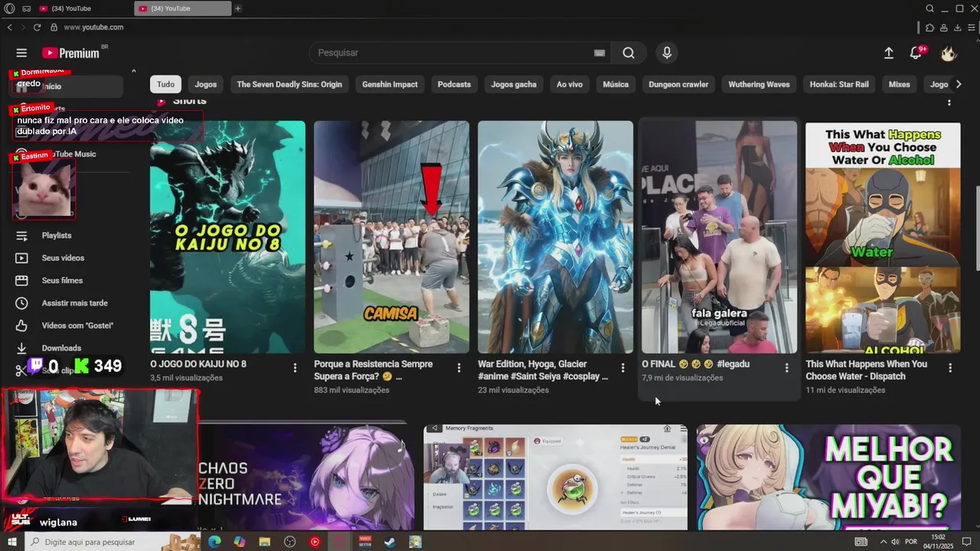Switch to the first (34) YouTube tab

83,8
